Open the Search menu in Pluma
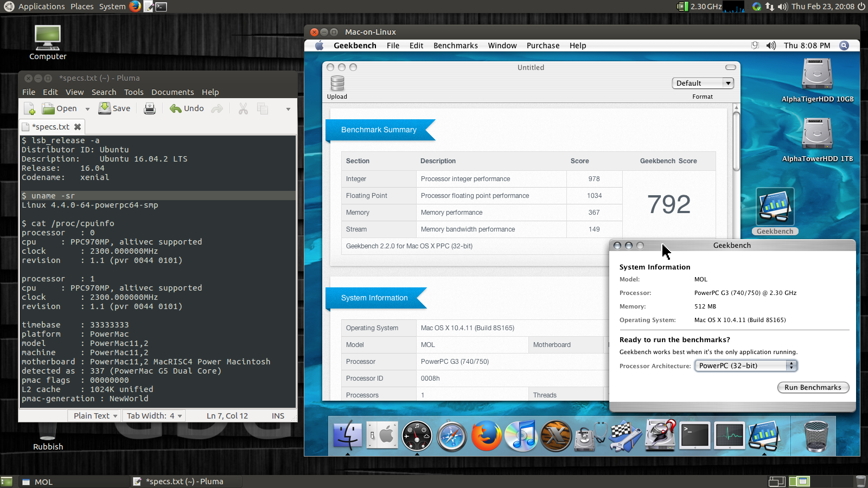This screenshot has height=488, width=868. tap(104, 92)
